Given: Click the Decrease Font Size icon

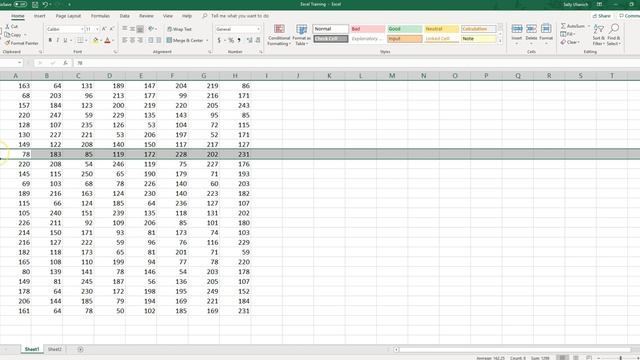Looking at the screenshot, I should (111, 29).
